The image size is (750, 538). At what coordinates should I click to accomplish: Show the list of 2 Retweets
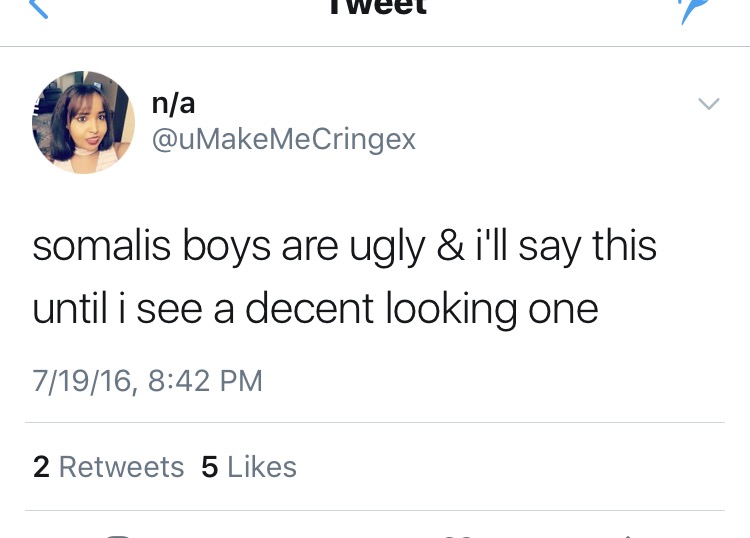[x=109, y=467]
